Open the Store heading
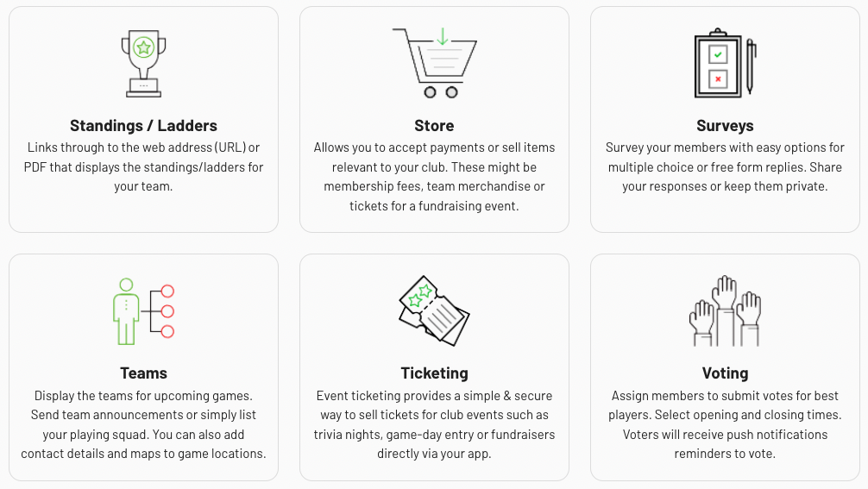This screenshot has width=868, height=489. pos(434,126)
